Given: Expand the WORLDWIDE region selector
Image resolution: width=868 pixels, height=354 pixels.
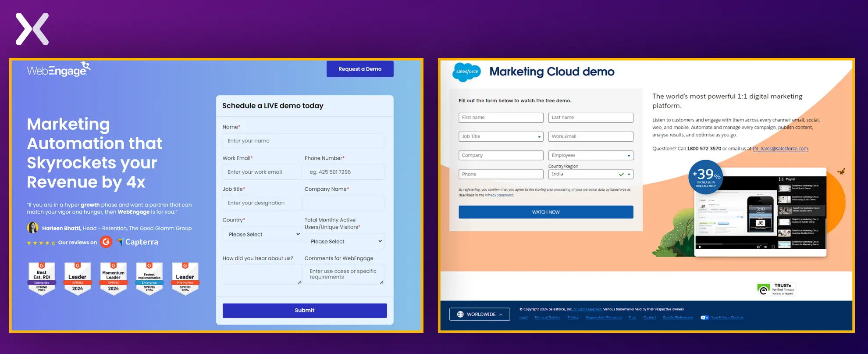Looking at the screenshot, I should pos(480,314).
